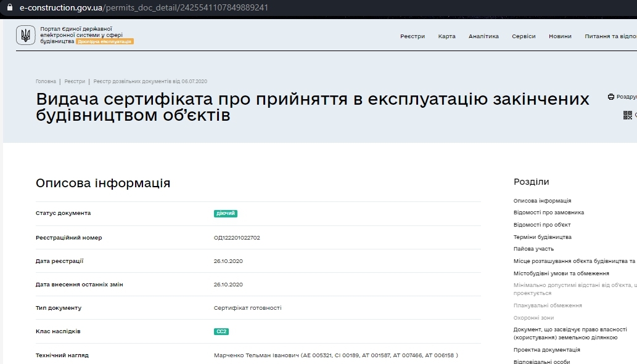Click the Сертифікат готовності value

247,307
